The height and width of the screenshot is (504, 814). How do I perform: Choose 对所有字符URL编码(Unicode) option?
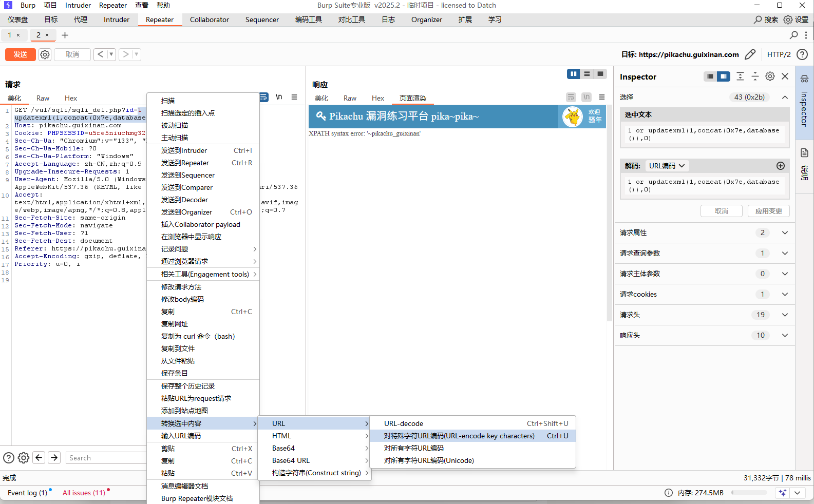(x=472, y=460)
